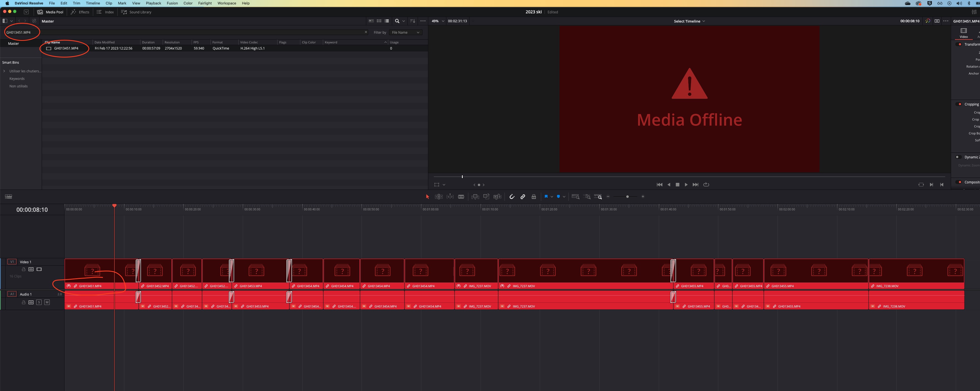Open the Media Pool panel
980x391 pixels.
(x=50, y=12)
